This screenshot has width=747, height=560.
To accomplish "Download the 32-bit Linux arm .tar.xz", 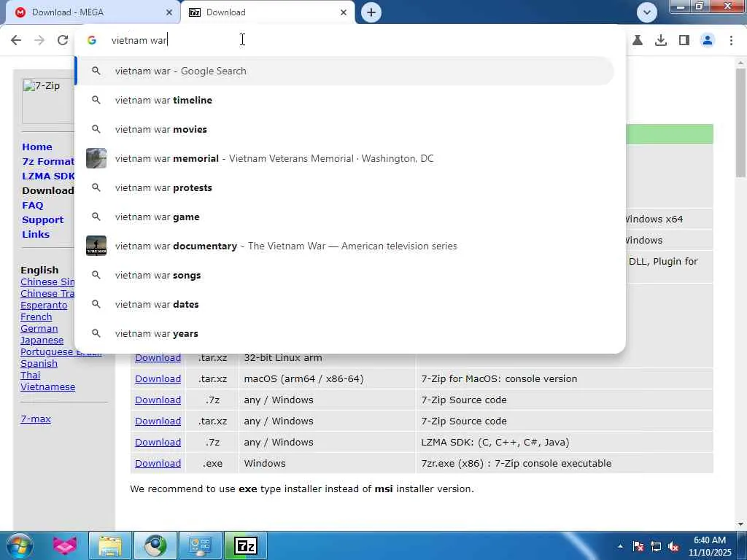I will 158,358.
